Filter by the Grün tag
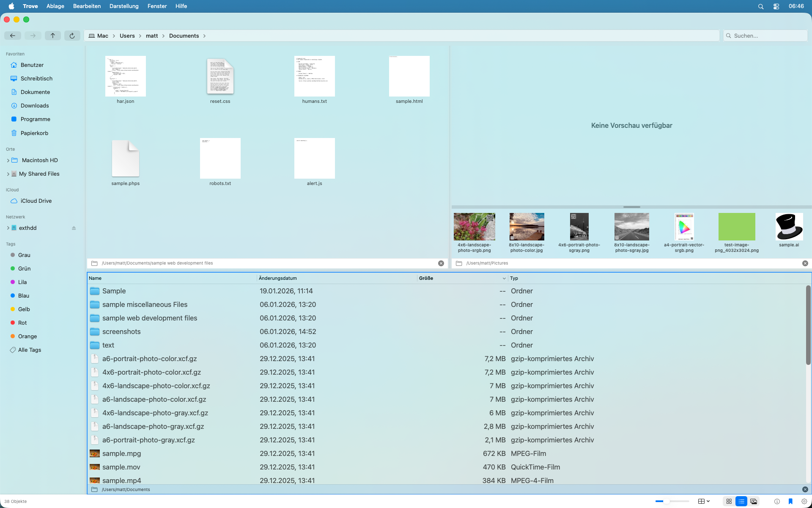This screenshot has width=812, height=508. coord(24,268)
